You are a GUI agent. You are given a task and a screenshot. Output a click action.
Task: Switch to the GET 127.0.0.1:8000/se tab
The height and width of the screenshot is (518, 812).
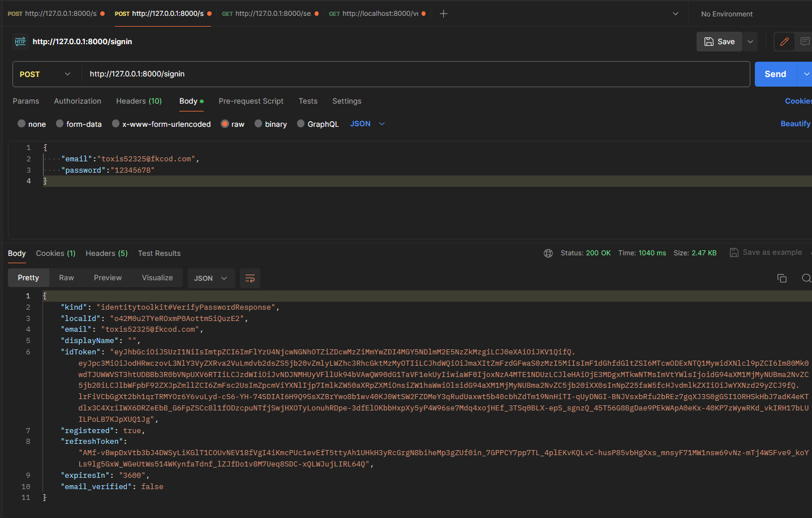point(270,14)
